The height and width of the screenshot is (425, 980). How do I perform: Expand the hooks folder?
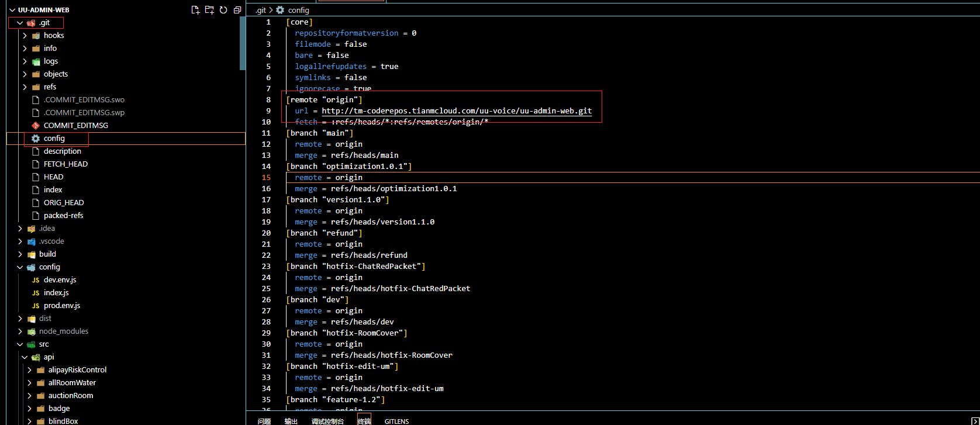click(25, 36)
